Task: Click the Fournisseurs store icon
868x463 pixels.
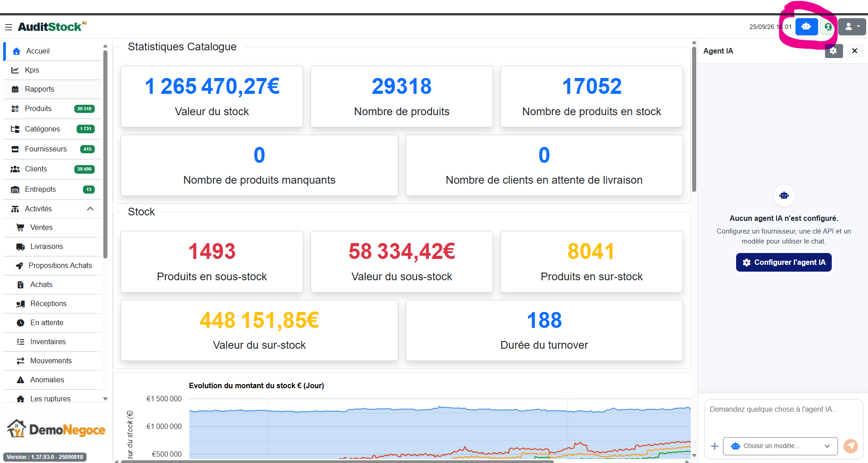Action: (15, 149)
